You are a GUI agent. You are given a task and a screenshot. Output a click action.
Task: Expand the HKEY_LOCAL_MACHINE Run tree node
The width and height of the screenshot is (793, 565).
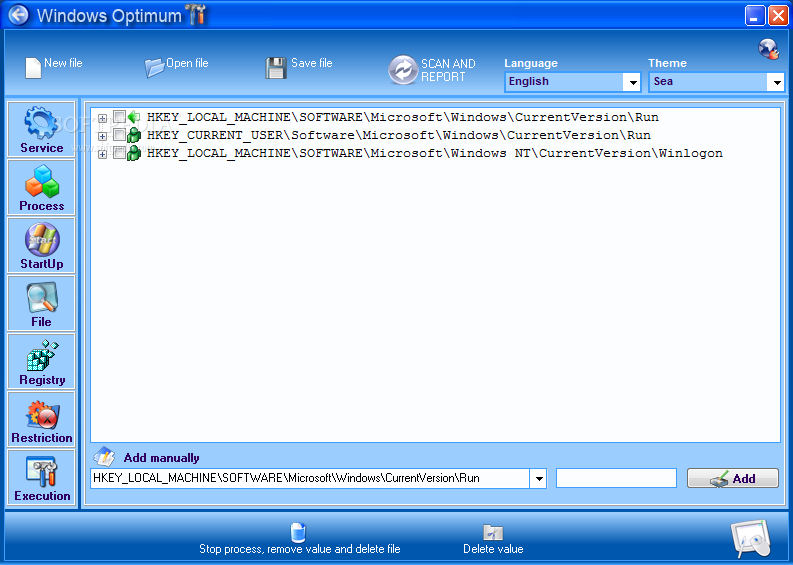[102, 118]
